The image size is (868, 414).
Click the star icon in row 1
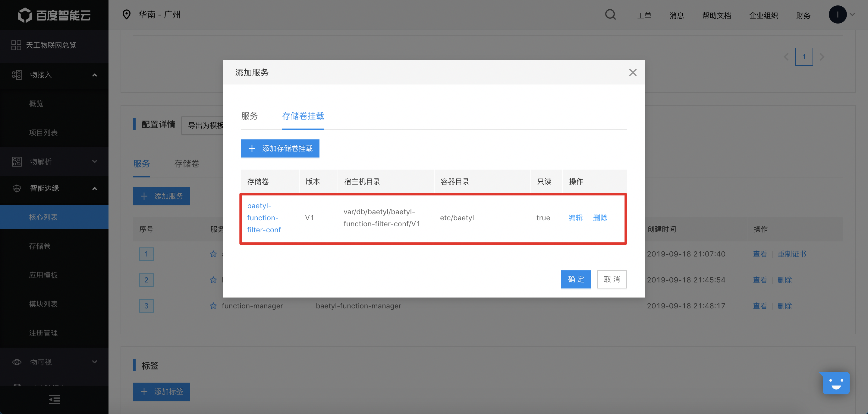pos(213,254)
